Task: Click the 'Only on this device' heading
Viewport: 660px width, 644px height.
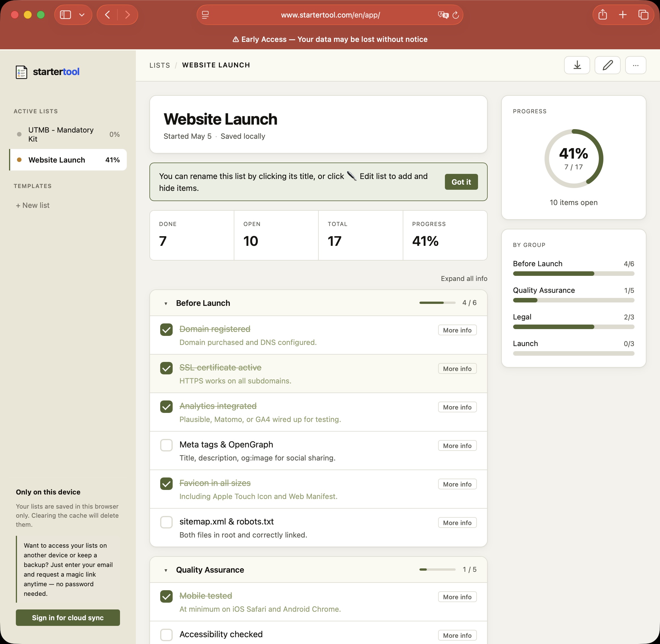Action: point(48,492)
